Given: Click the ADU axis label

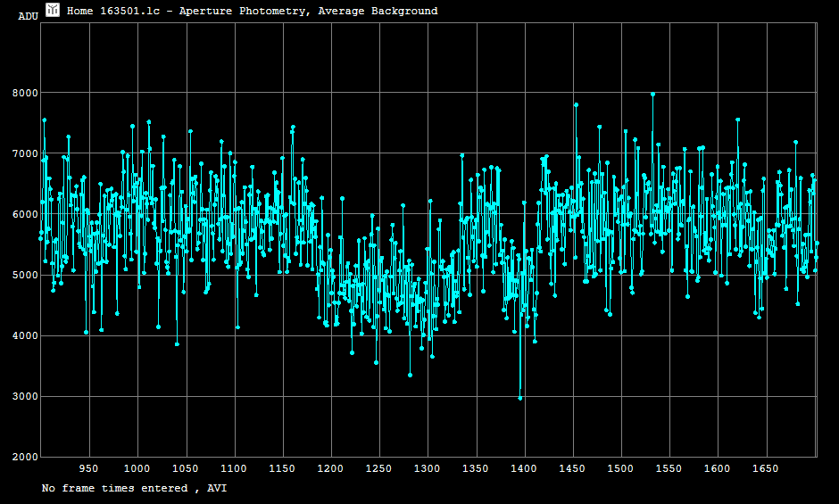Looking at the screenshot, I should [29, 16].
